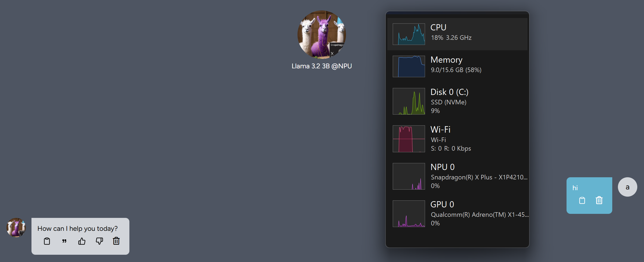
Task: Select the CPU performance entry
Action: [457, 34]
